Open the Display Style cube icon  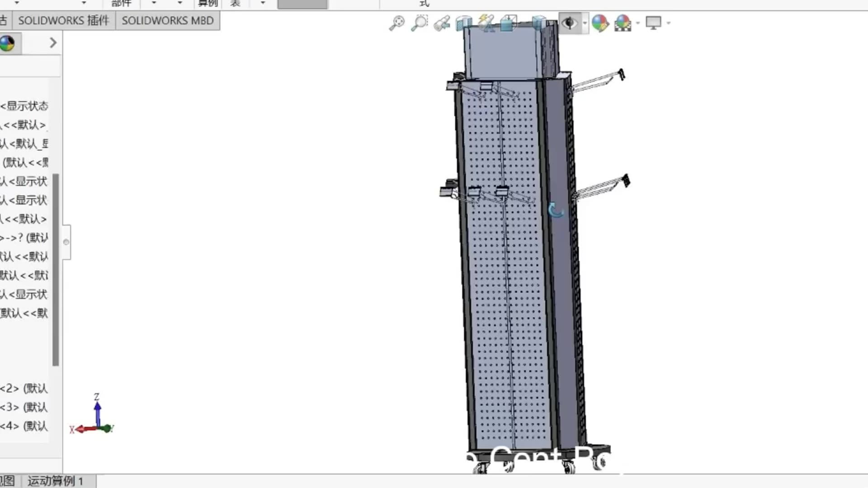tap(539, 23)
